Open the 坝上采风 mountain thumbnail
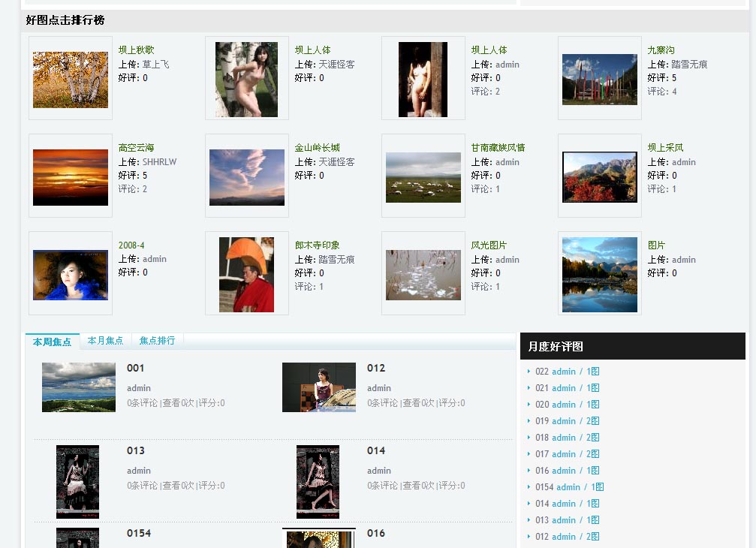 pyautogui.click(x=599, y=177)
